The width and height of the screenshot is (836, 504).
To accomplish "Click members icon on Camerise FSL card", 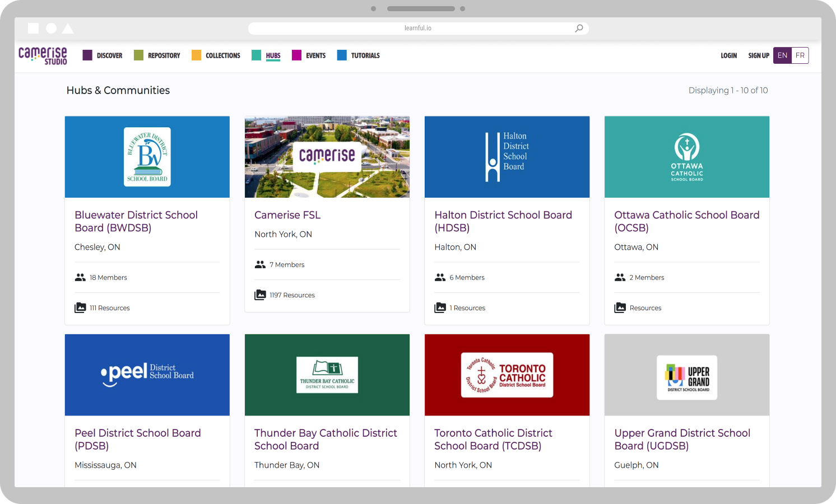I will [260, 264].
